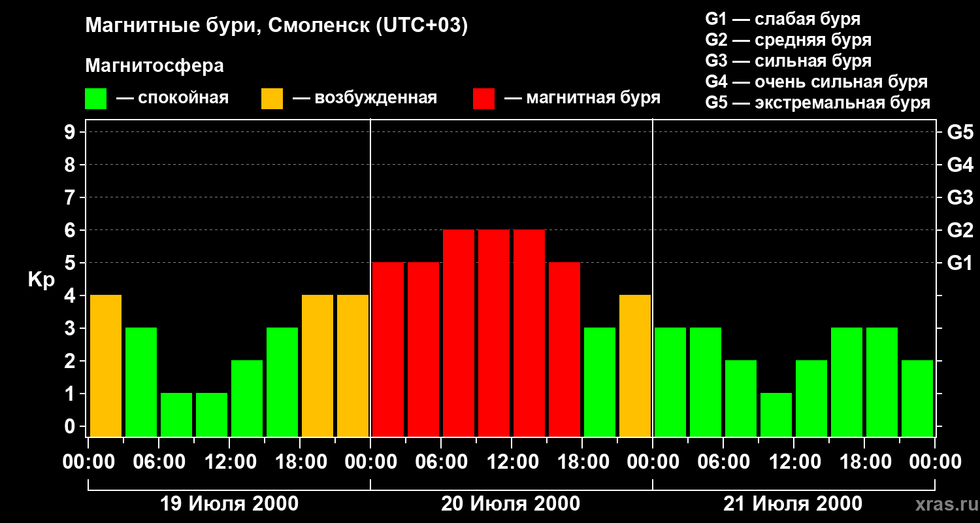Click the '— магнитная буря' legend label
Image resolution: width=980 pixels, height=523 pixels.
[x=582, y=98]
